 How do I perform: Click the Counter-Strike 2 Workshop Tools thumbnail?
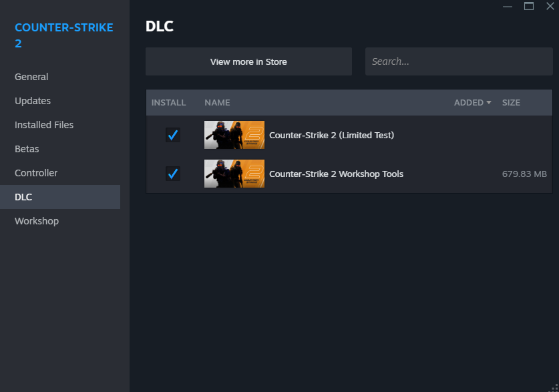[234, 174]
